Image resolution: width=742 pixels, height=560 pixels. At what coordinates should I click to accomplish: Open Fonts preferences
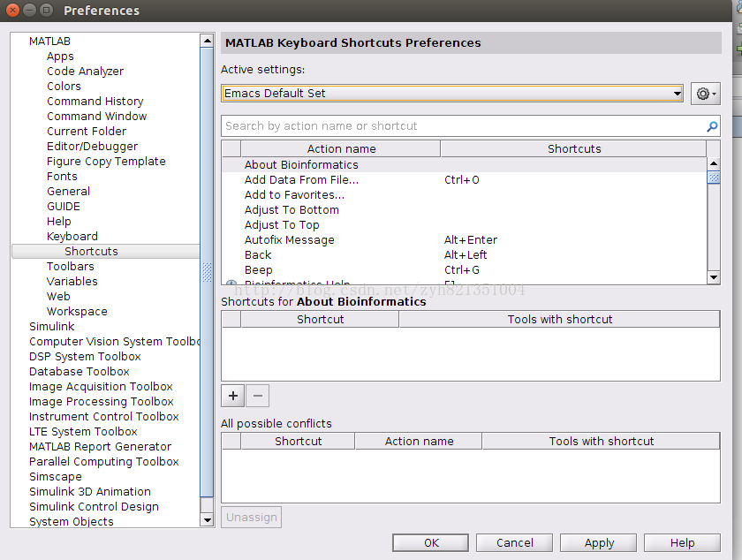click(62, 176)
